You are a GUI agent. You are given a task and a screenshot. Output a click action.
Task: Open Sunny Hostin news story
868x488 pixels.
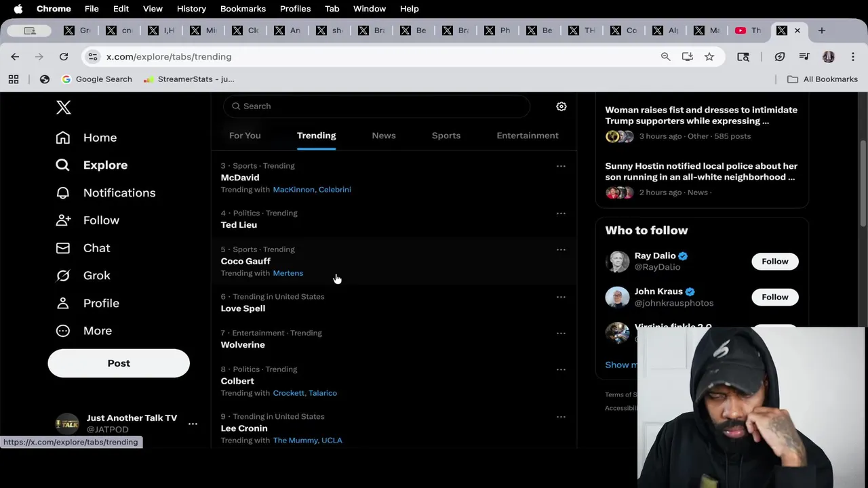(701, 171)
